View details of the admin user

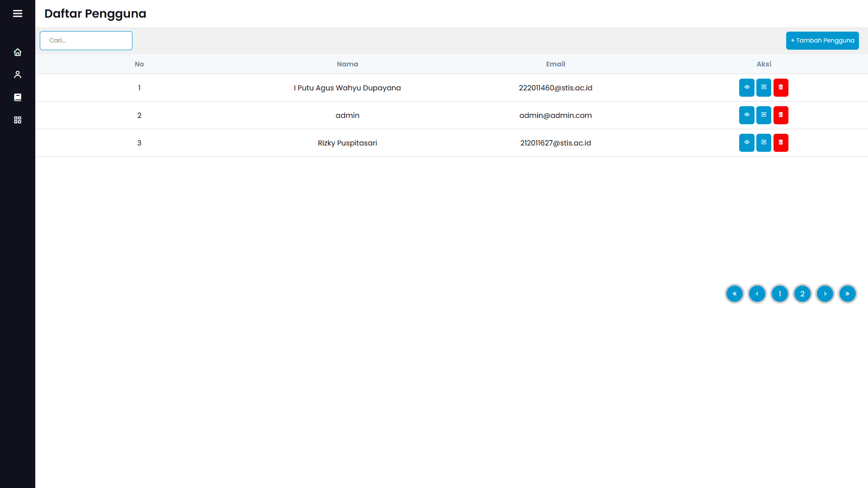pos(746,115)
